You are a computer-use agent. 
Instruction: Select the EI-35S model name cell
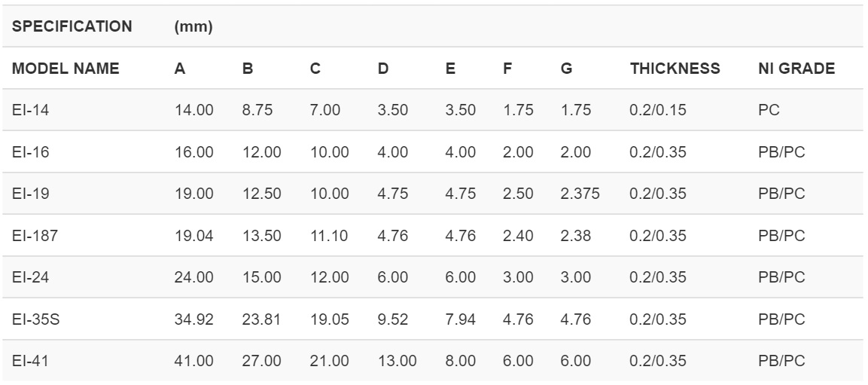(x=33, y=319)
